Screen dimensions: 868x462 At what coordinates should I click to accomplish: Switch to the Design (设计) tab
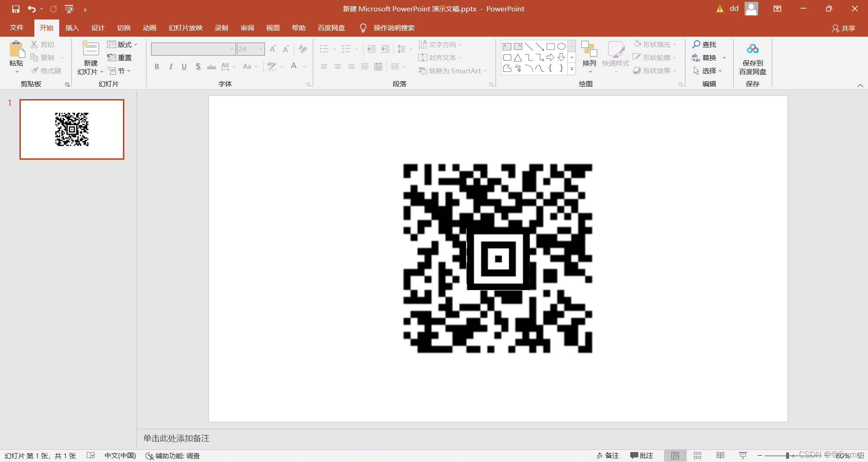(98, 28)
